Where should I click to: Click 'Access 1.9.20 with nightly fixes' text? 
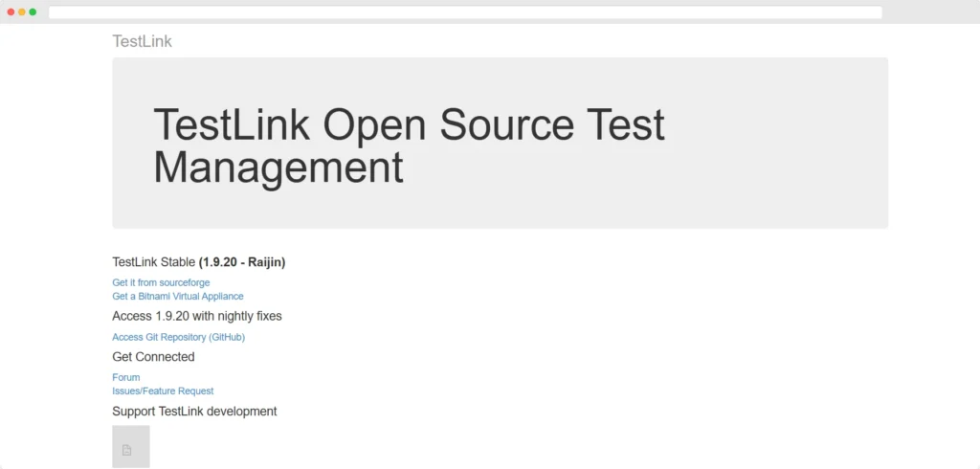[x=197, y=316]
